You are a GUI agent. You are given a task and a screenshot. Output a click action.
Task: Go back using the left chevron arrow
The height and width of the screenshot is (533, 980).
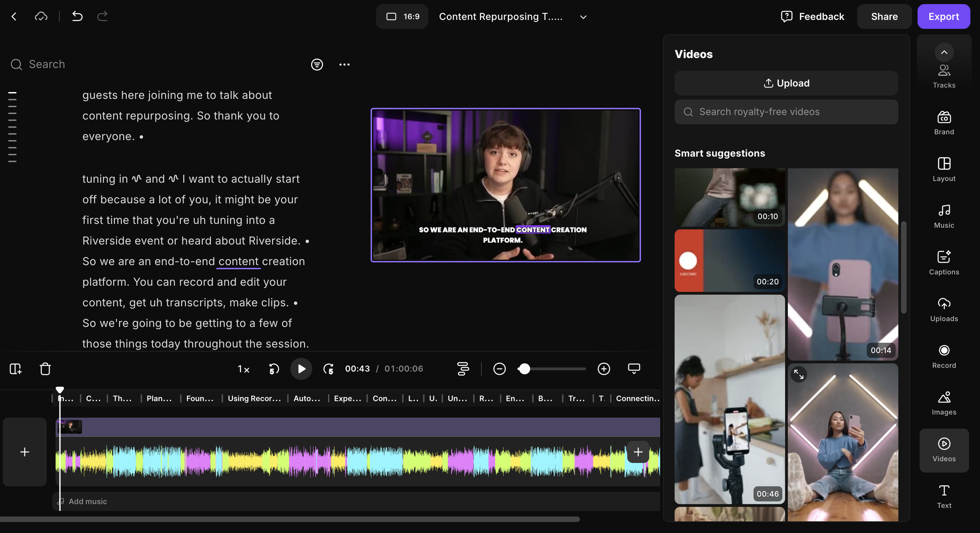point(14,16)
